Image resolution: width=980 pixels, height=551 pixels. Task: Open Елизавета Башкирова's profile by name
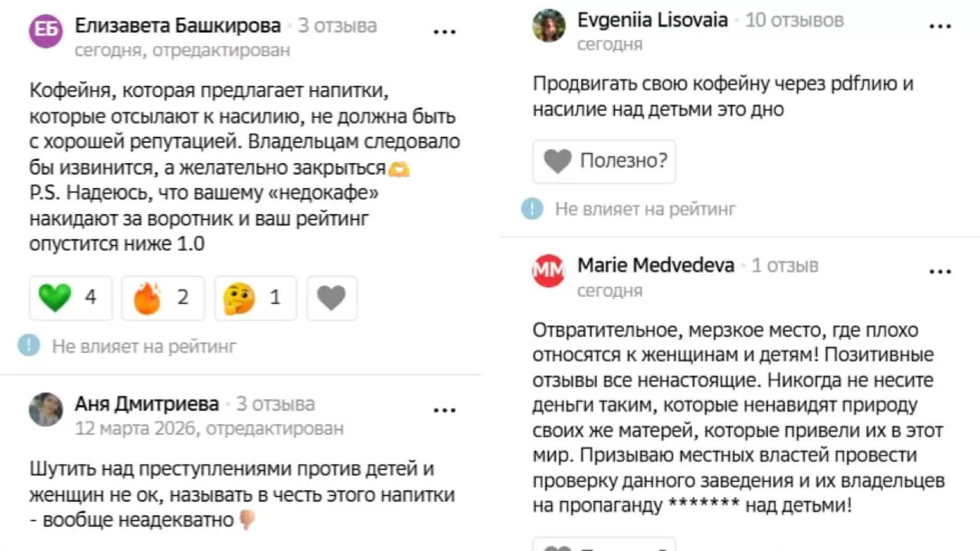pyautogui.click(x=178, y=25)
